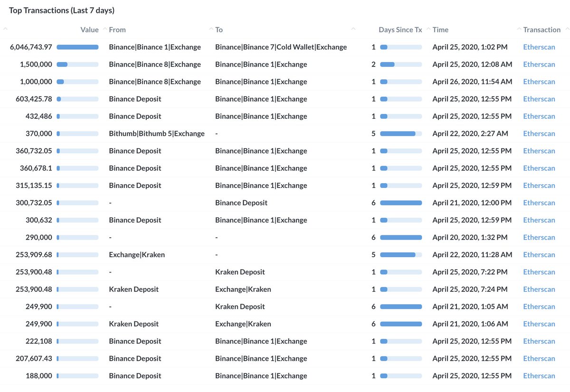570x392 pixels.
Task: Select the 603,425.78 value cell
Action: (34, 99)
